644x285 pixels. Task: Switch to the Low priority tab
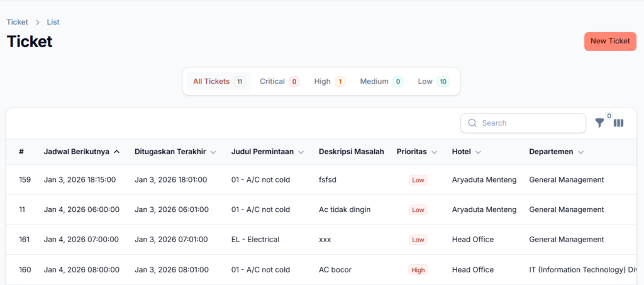tap(433, 81)
